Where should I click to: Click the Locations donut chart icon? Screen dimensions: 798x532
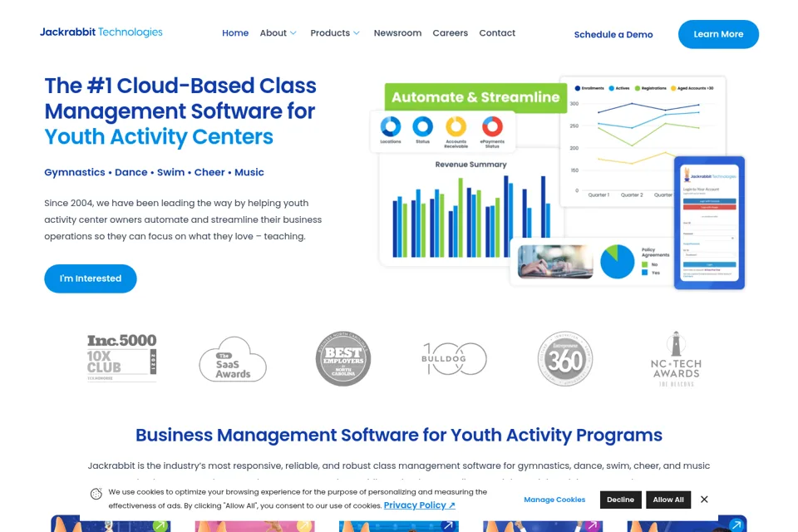click(391, 126)
